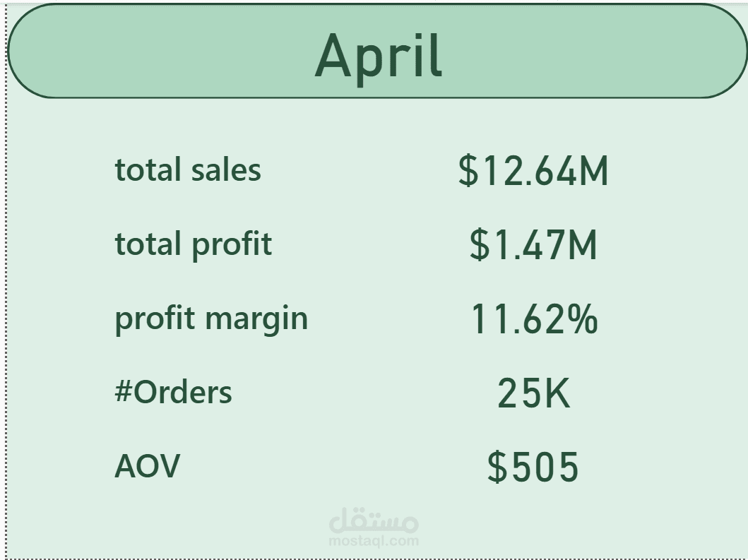Click the percent sign in 11.62%

583,319
